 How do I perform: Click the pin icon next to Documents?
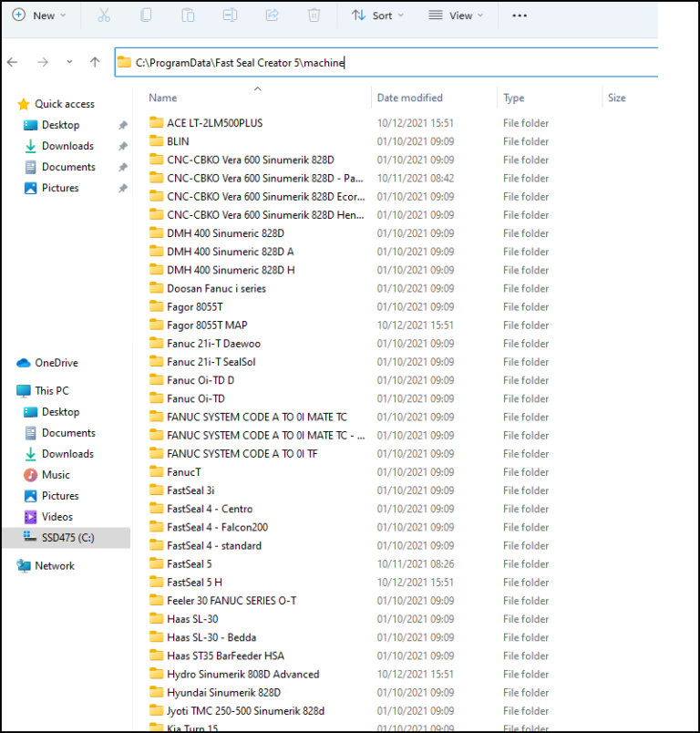pyautogui.click(x=123, y=167)
